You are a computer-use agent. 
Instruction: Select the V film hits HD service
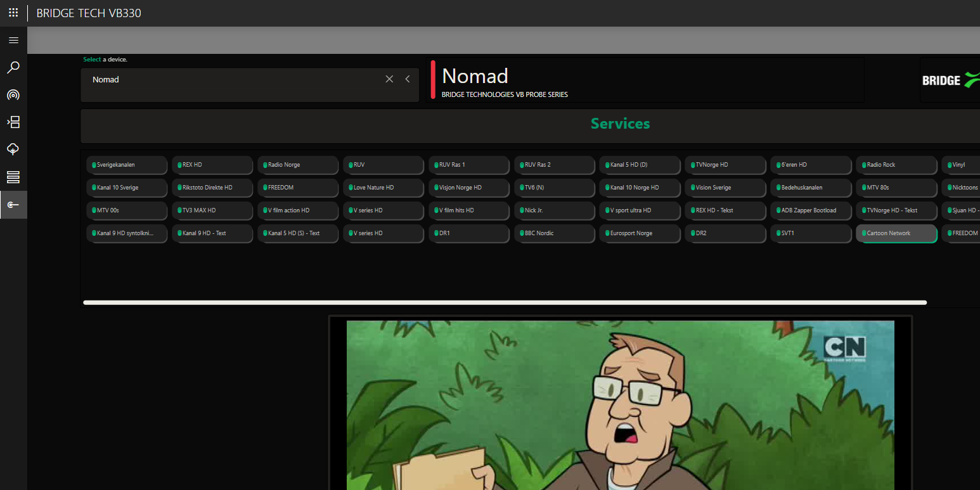point(469,210)
